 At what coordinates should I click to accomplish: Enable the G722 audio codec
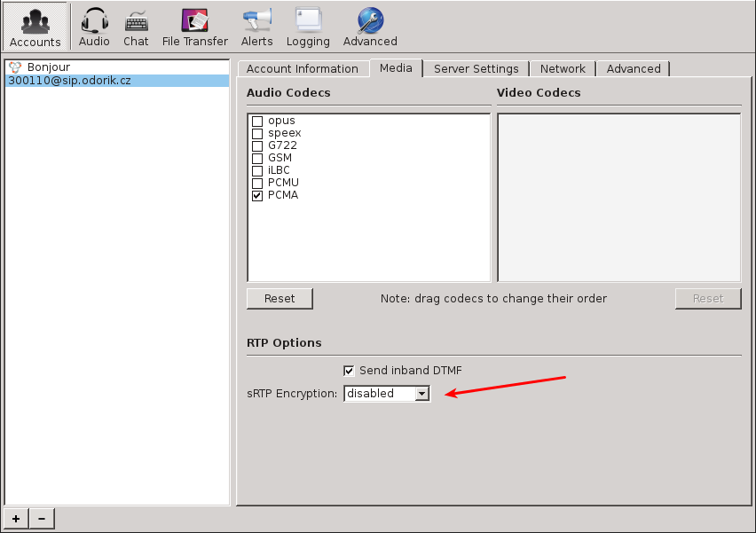pos(257,146)
